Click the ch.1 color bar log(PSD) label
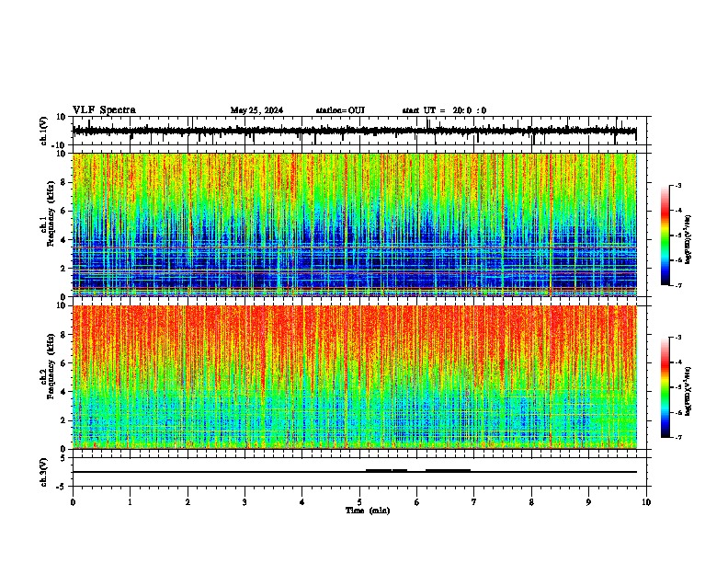 click(x=688, y=240)
